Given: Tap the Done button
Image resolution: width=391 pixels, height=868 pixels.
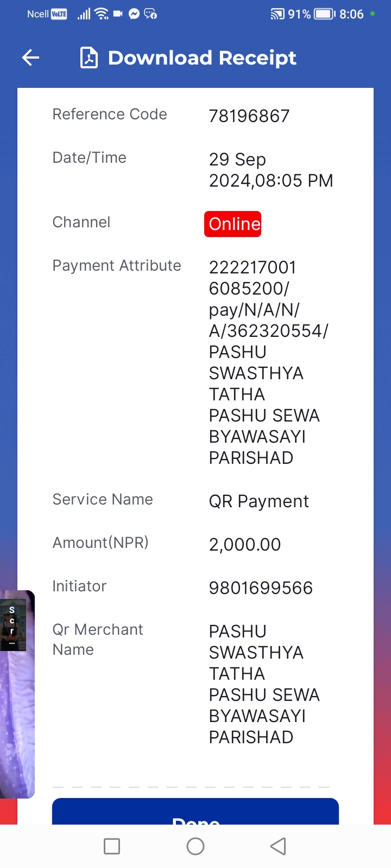Looking at the screenshot, I should click(195, 812).
